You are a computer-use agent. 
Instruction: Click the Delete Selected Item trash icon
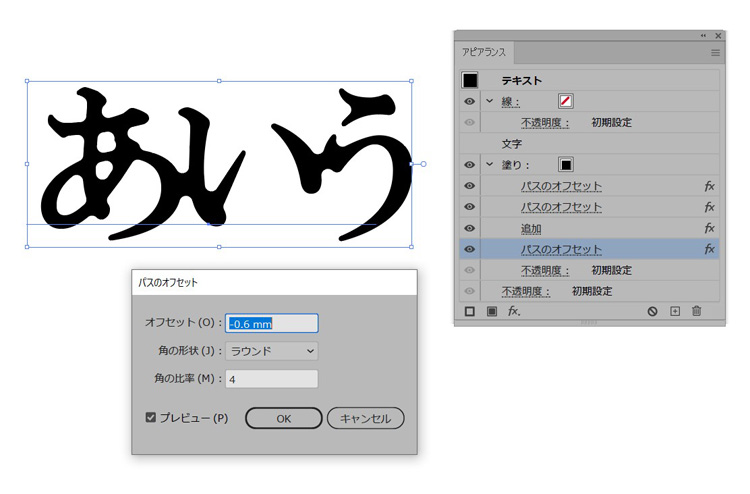696,311
